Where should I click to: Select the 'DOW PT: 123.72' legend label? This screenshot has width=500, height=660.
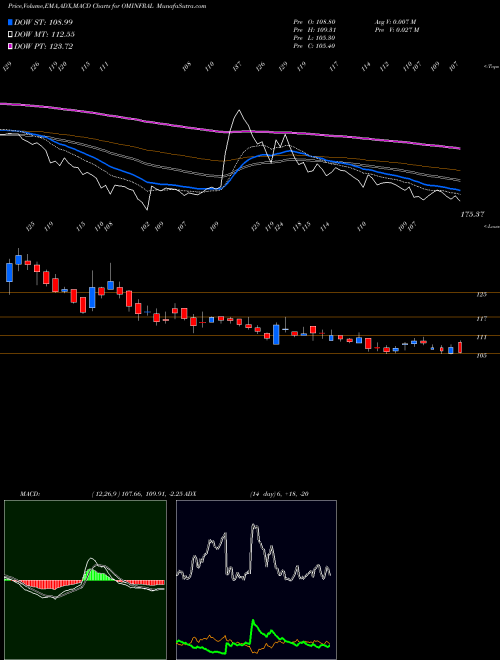(43, 46)
